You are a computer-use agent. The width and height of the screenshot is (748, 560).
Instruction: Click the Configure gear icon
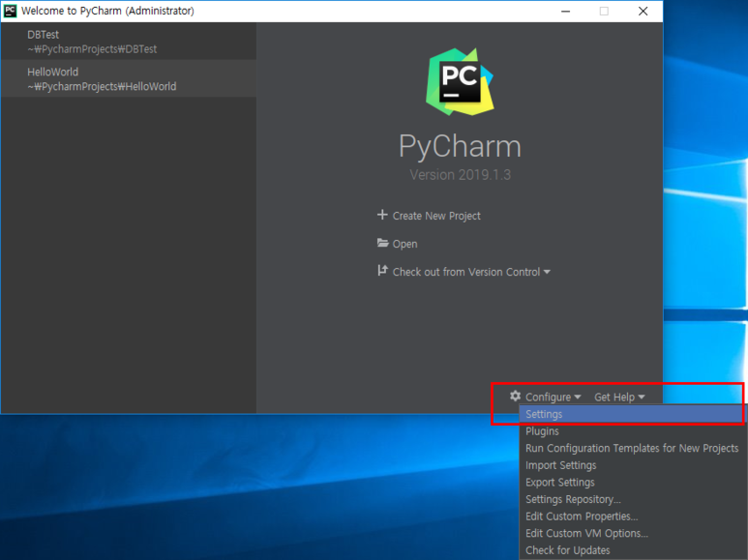click(x=515, y=396)
